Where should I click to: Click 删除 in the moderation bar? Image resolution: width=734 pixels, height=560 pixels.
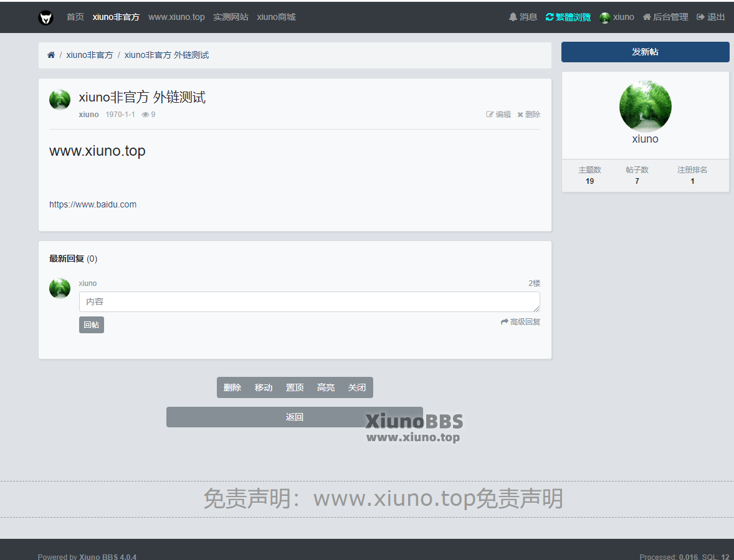click(232, 387)
